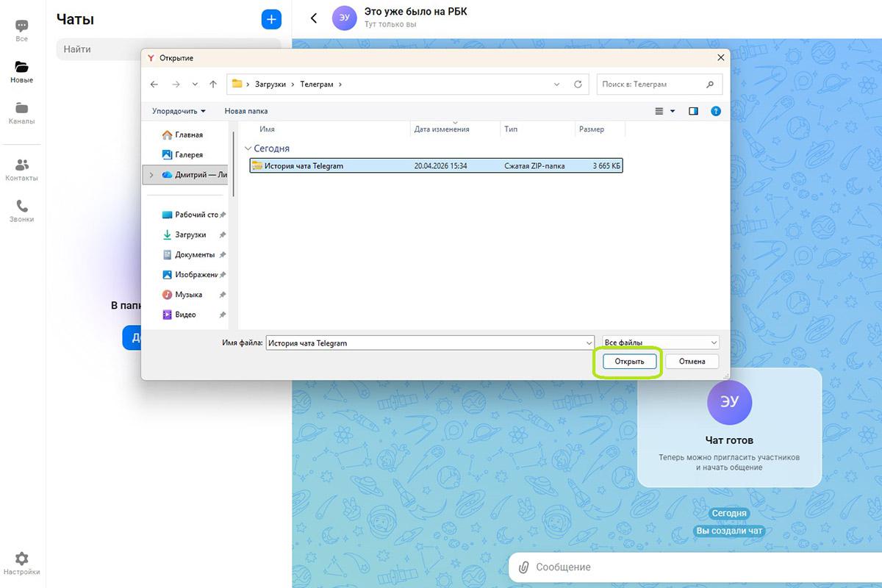
Task: Open recent locations chevron in dialog
Action: [195, 85]
